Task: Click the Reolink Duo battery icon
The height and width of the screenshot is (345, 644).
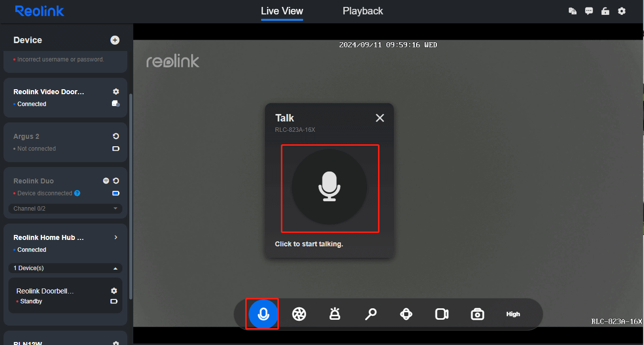Action: click(116, 193)
